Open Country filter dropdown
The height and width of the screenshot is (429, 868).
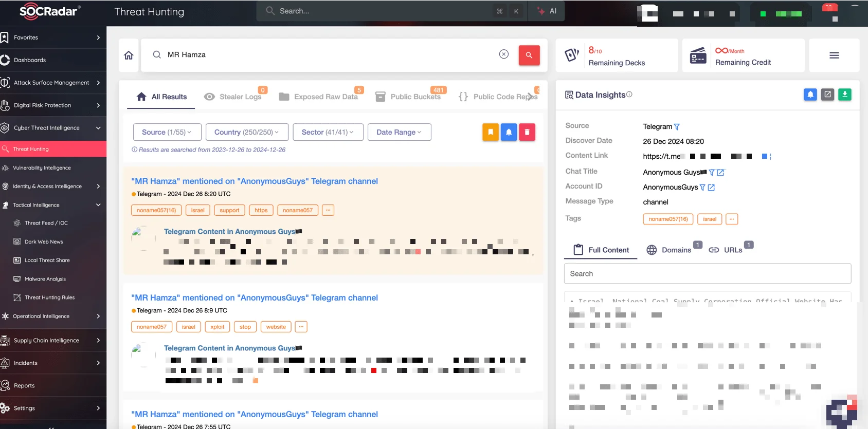(x=247, y=132)
